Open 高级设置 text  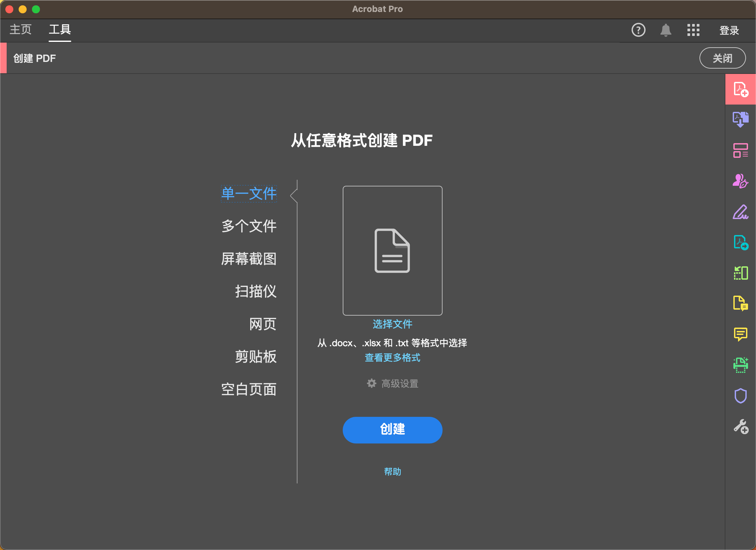[x=400, y=384]
